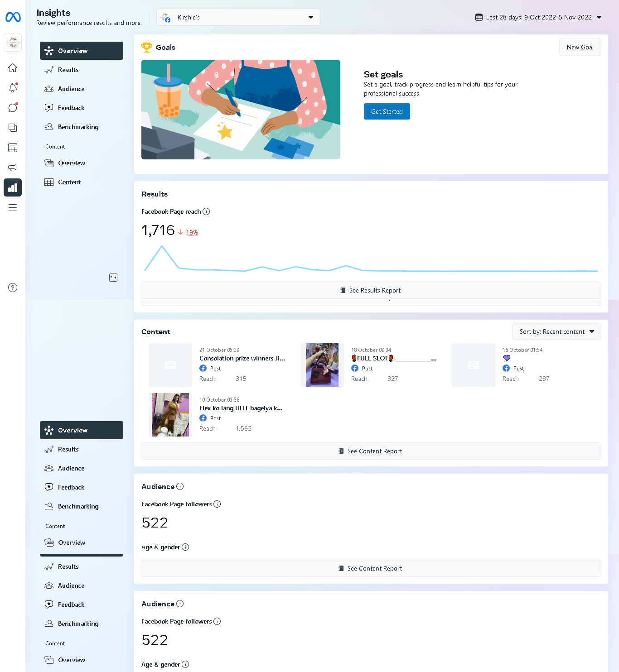Click reach value 315
The height and width of the screenshot is (672, 619).
coord(241,379)
